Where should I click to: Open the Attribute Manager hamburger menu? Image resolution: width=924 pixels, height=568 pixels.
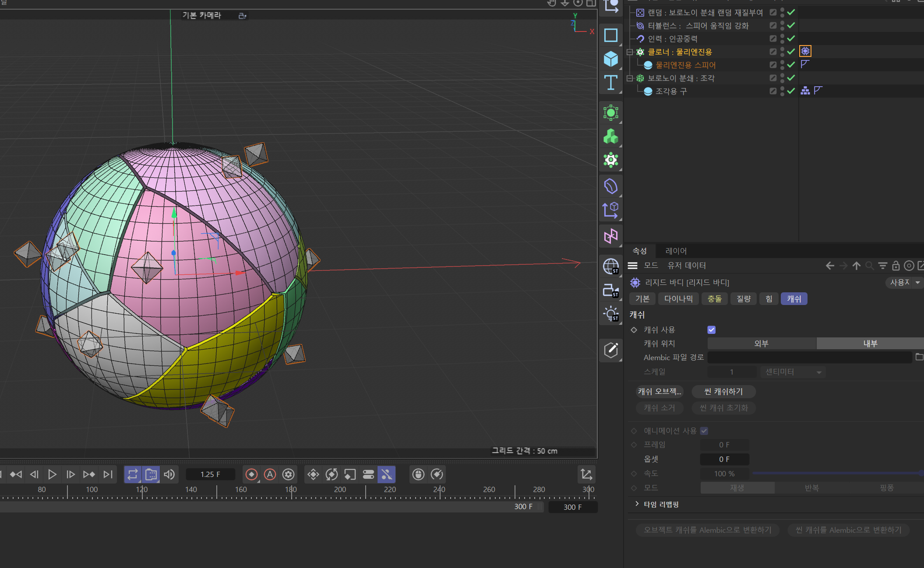pos(632,266)
